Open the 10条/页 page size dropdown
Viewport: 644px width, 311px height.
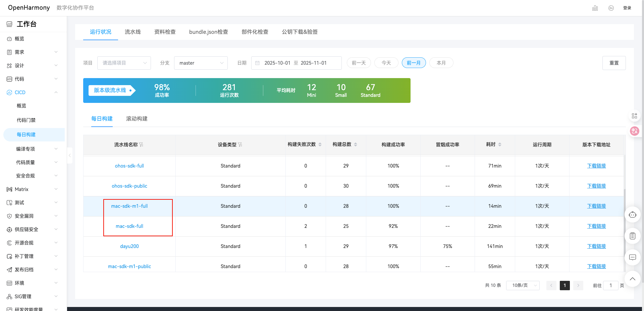[523, 286]
